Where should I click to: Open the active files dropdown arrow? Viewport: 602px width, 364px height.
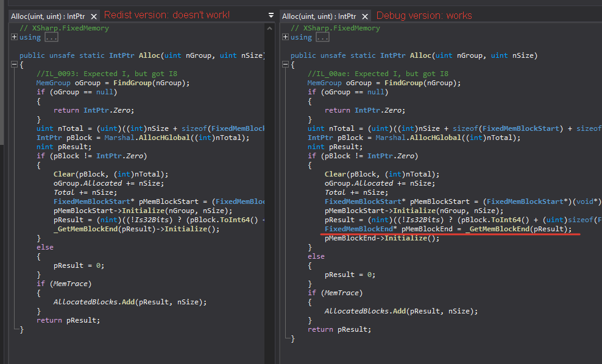[x=270, y=15]
